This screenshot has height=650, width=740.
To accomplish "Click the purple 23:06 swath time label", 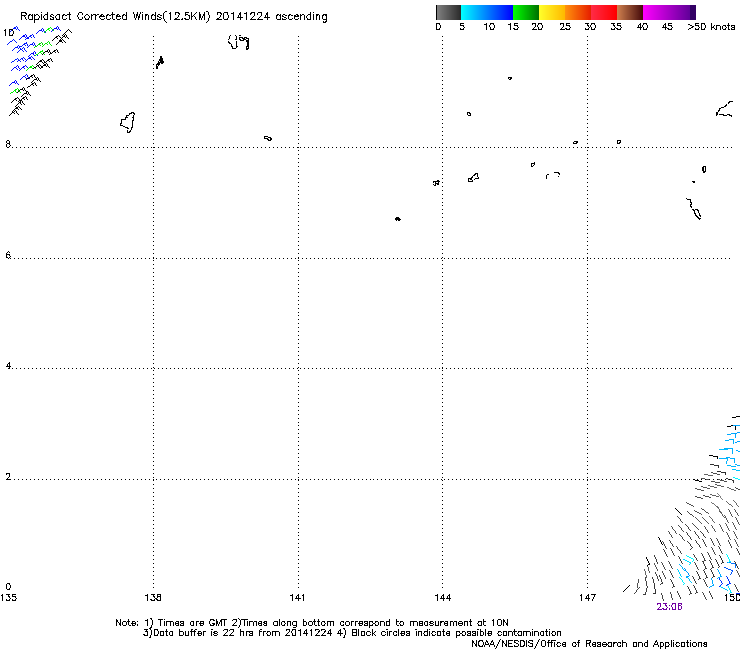I will 669,607.
